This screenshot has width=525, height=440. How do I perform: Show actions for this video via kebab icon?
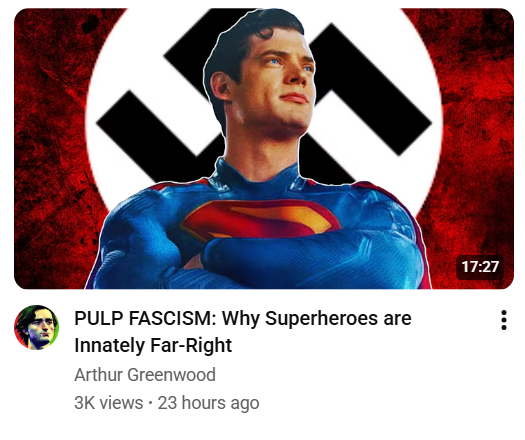504,320
